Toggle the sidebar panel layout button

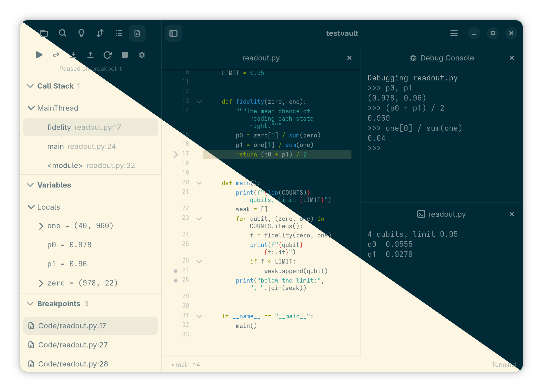point(173,33)
